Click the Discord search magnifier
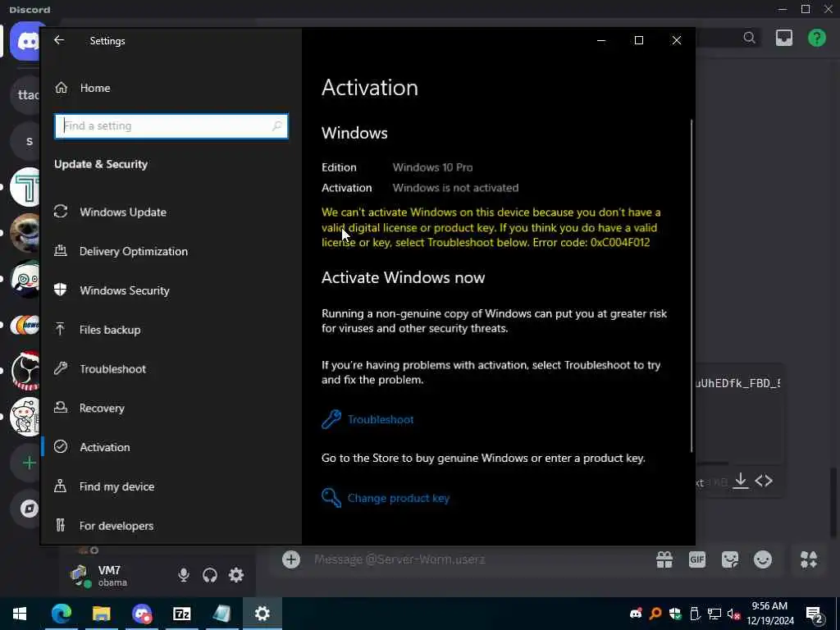Screen dimensions: 840x630 pos(750,38)
